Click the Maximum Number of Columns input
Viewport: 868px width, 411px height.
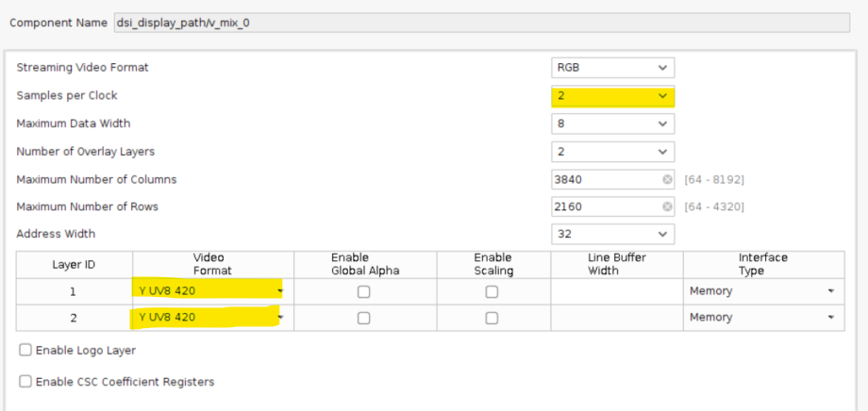[604, 179]
